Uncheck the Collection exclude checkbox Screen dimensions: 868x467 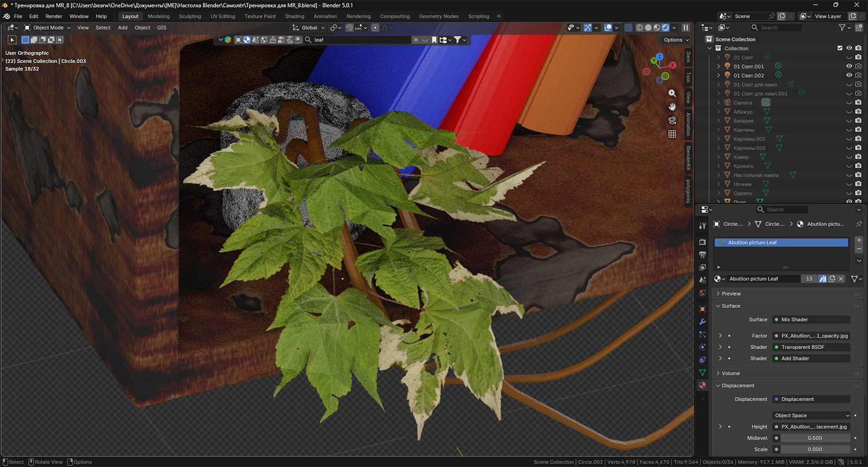click(x=840, y=48)
